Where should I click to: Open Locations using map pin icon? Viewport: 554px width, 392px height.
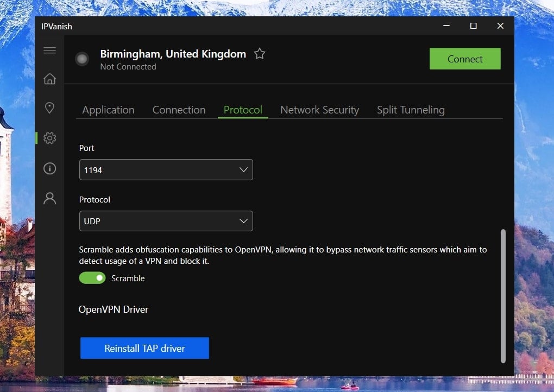[x=49, y=108]
